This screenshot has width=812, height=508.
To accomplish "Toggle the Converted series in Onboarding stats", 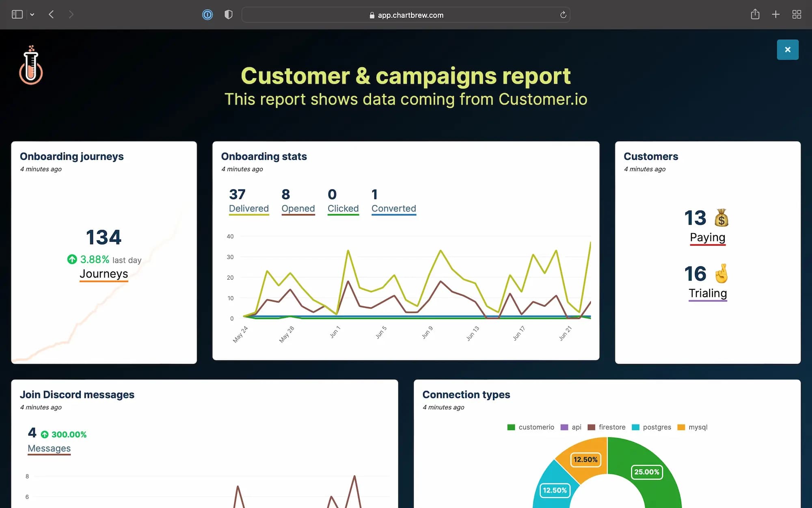I will [x=394, y=208].
